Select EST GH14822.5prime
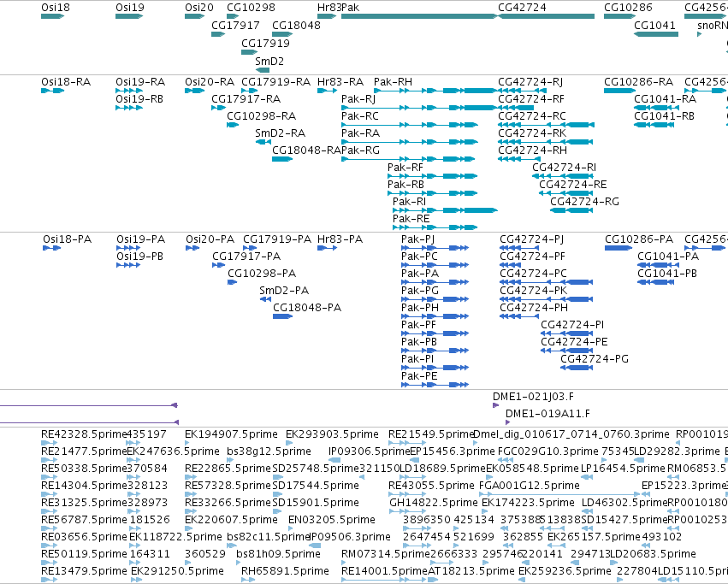Image resolution: width=728 pixels, height=584 pixels. 433,503
